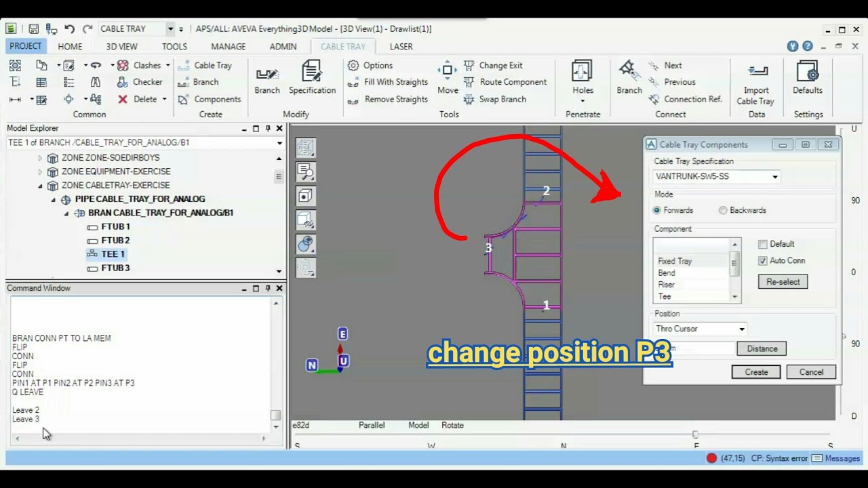Open the PROJECT ribbon tab
868x488 pixels.
pos(26,46)
